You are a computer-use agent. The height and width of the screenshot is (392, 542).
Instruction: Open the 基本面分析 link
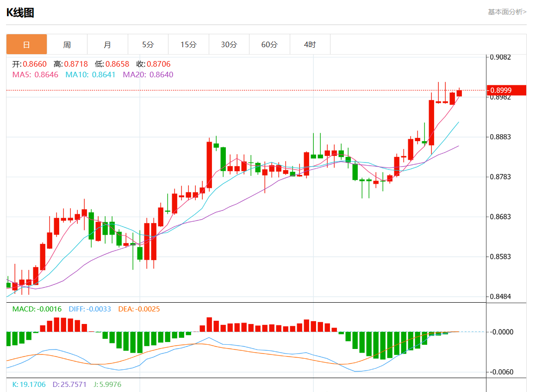tap(507, 12)
